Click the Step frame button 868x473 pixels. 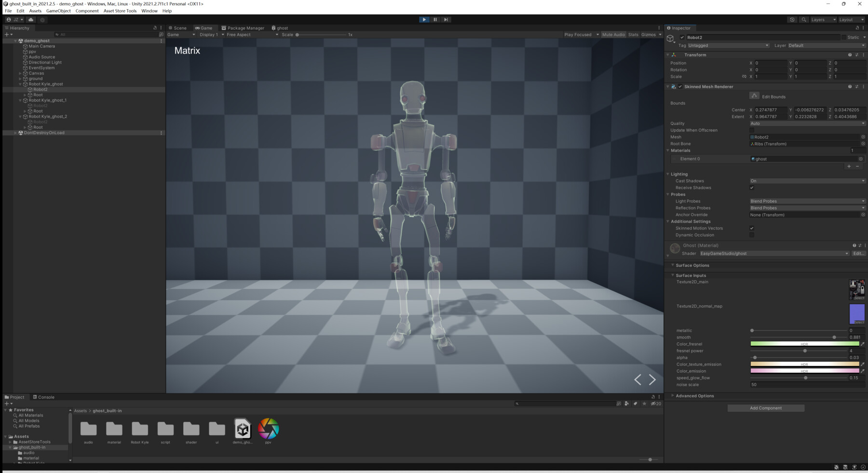pos(446,20)
